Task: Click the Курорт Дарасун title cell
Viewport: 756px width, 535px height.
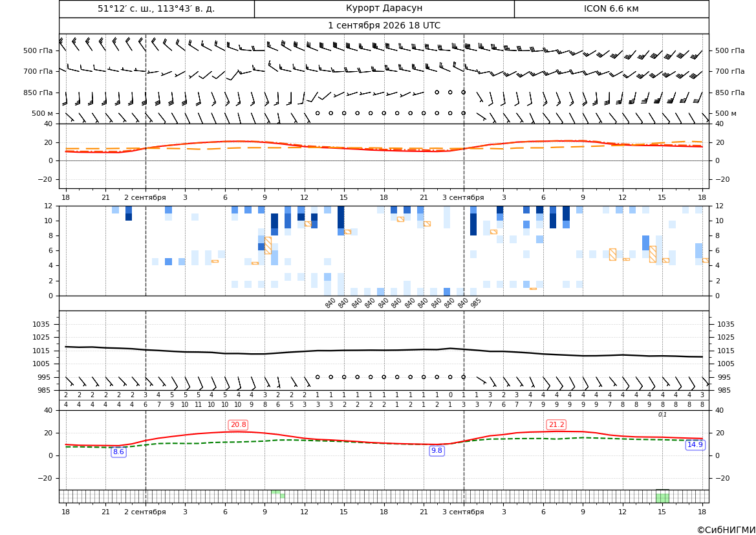Action: (384, 8)
